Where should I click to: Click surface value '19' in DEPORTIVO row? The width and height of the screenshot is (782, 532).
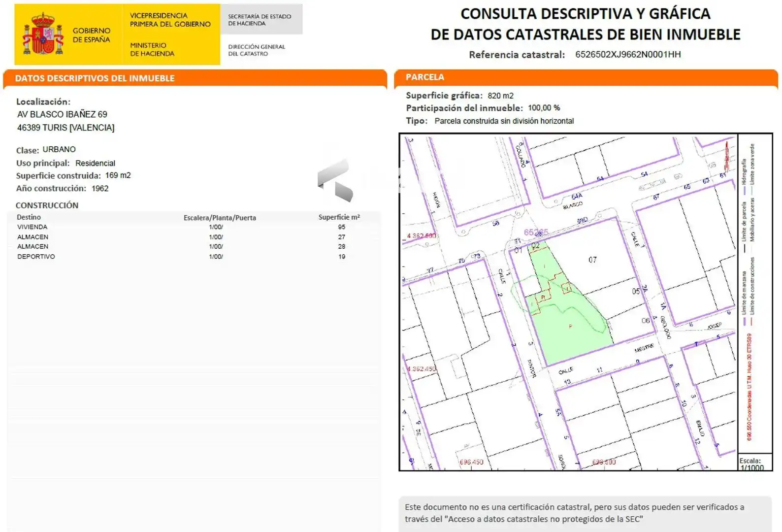[342, 257]
